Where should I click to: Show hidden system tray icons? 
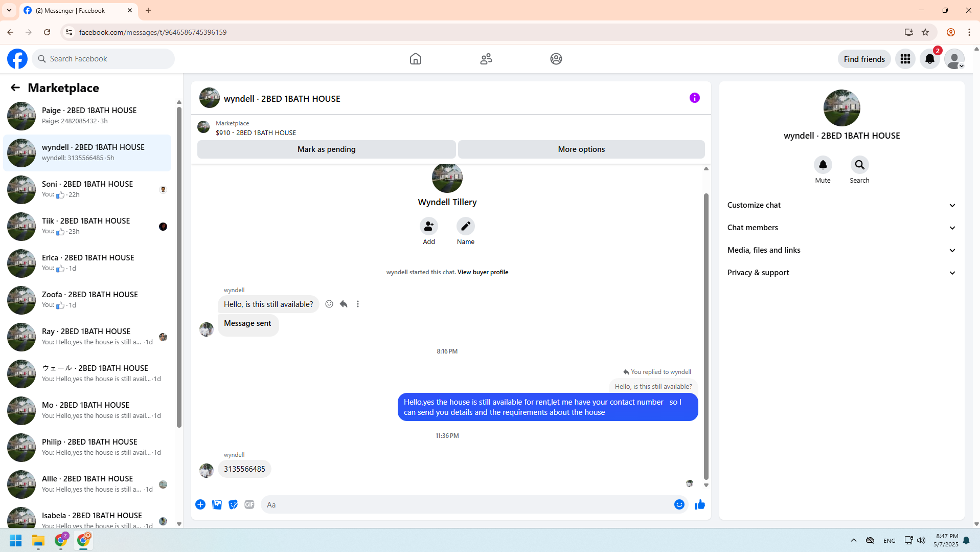853,540
